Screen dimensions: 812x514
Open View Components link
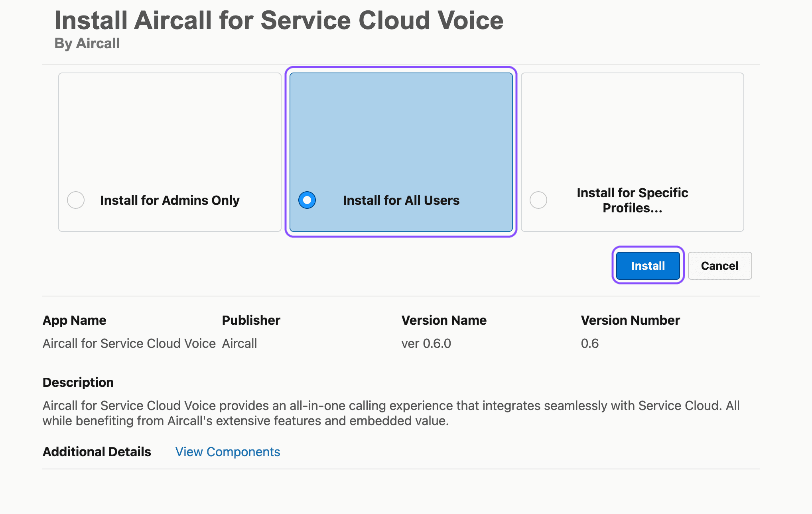click(227, 452)
